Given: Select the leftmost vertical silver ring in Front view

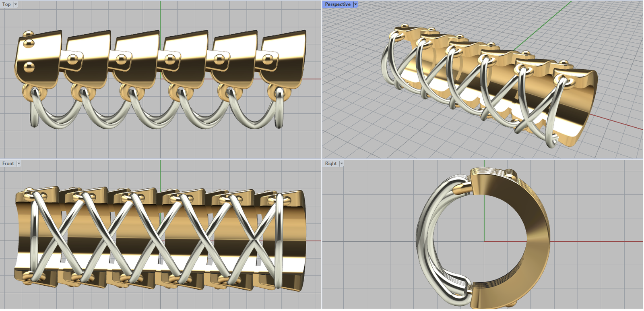Looking at the screenshot, I should tap(34, 238).
